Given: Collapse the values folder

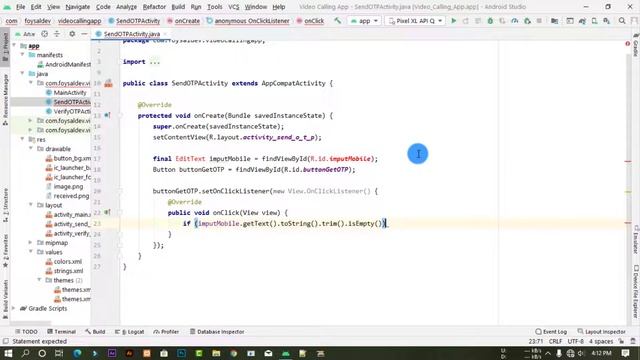Looking at the screenshot, I should (x=31, y=252).
